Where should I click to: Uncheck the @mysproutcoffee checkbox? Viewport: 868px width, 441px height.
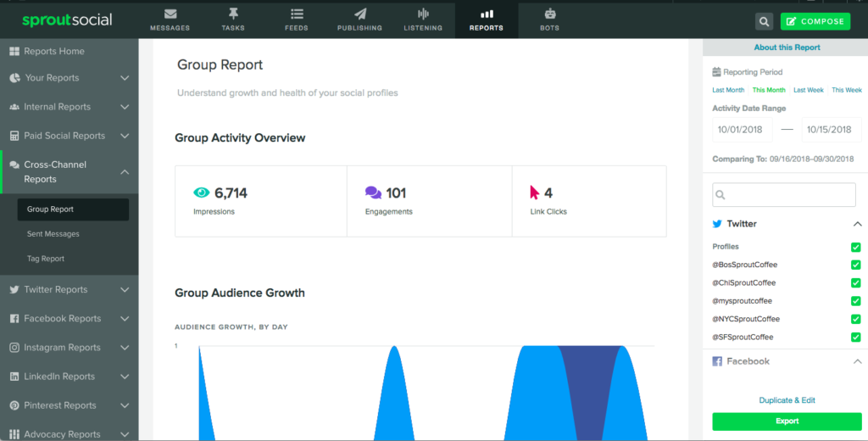[x=856, y=301]
